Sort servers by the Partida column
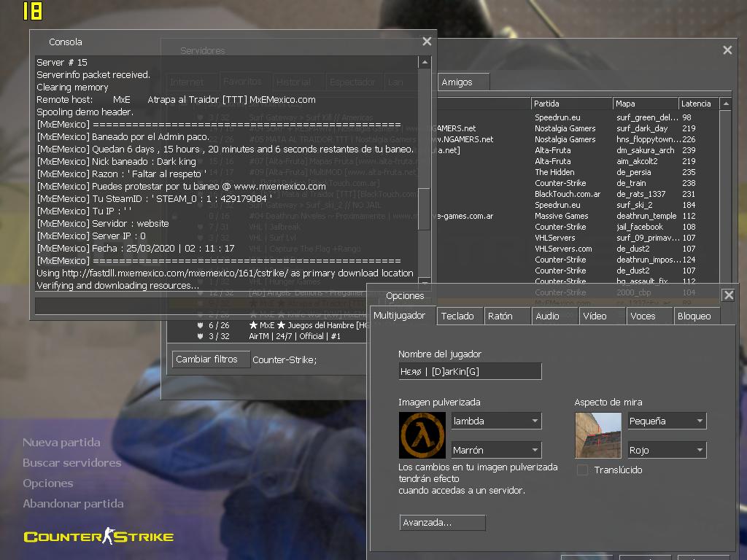Image resolution: width=747 pixels, height=560 pixels. click(571, 104)
